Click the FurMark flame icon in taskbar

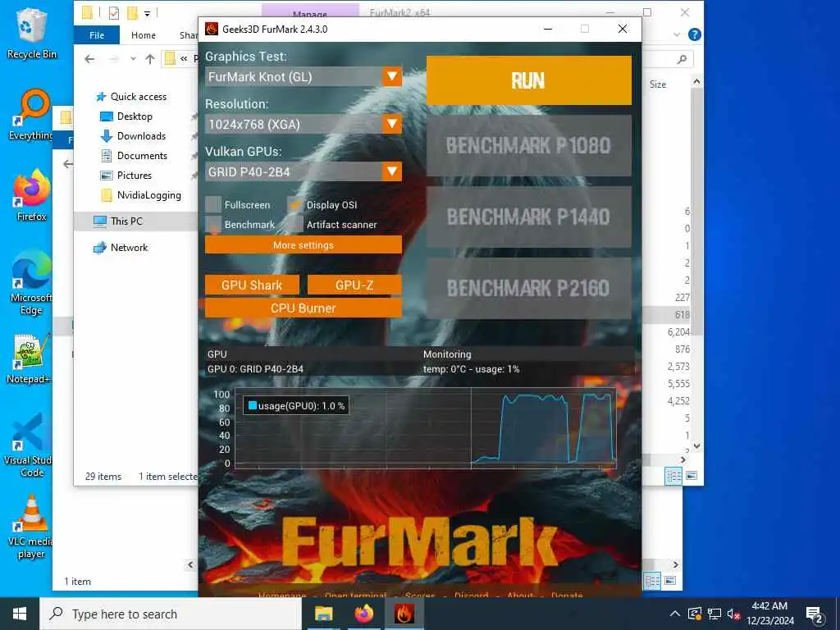[x=404, y=614]
